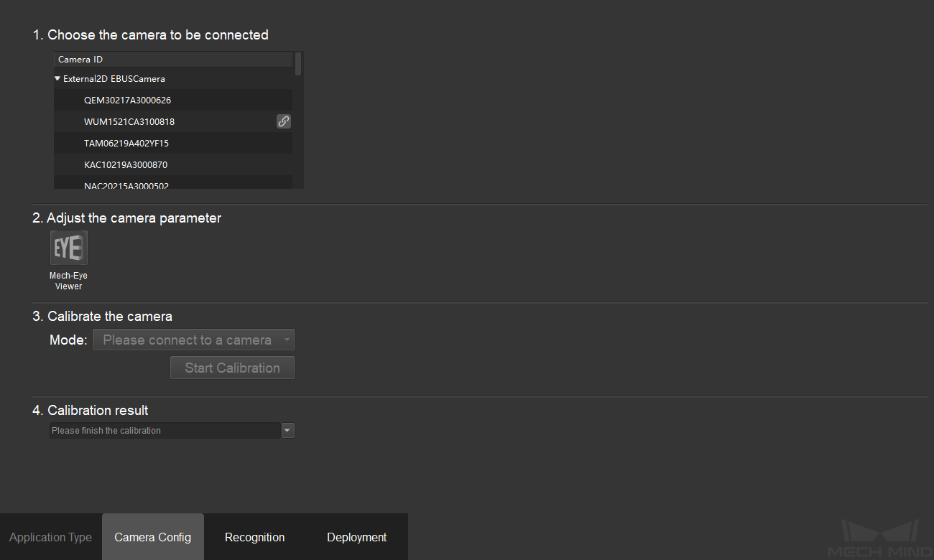This screenshot has height=560, width=934.
Task: Choose camera TAM06219A402YF15
Action: pyautogui.click(x=173, y=143)
